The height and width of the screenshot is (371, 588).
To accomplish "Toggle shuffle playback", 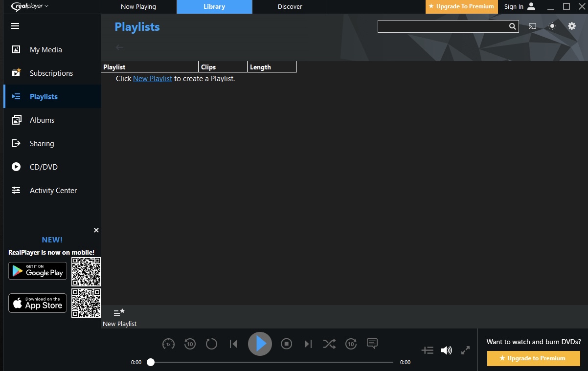I will 329,344.
